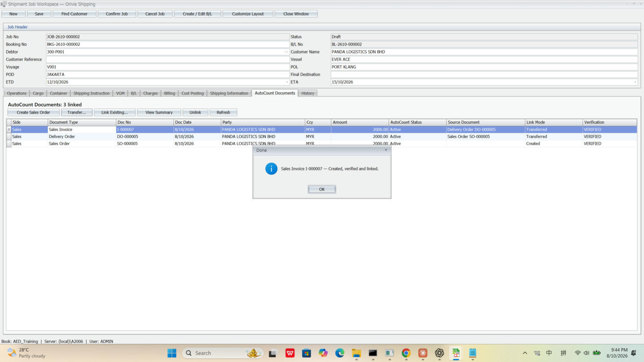This screenshot has height=362, width=644.
Task: Click the Customer Reference input field
Action: pyautogui.click(x=168, y=59)
